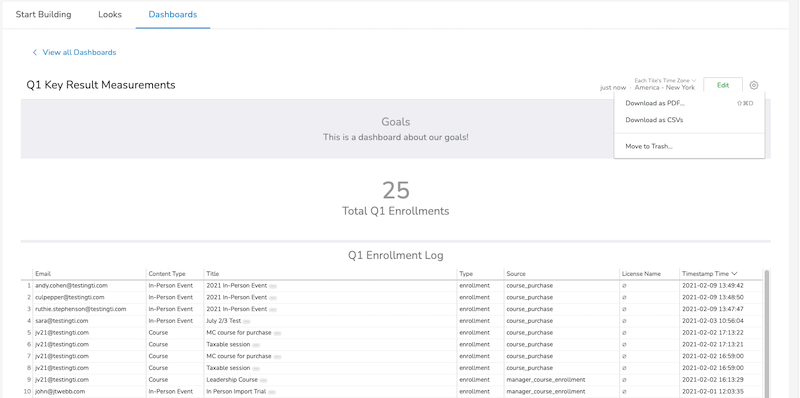Follow the View all Dashboards link
This screenshot has height=398, width=800.
(79, 52)
